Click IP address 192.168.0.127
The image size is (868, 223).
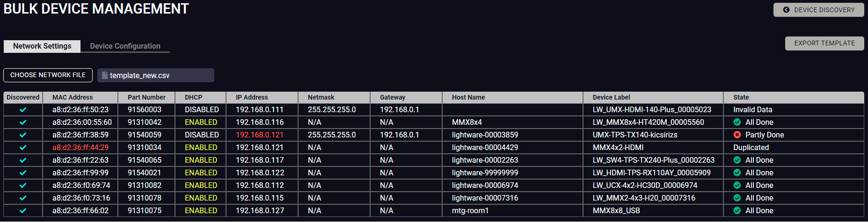coord(260,210)
